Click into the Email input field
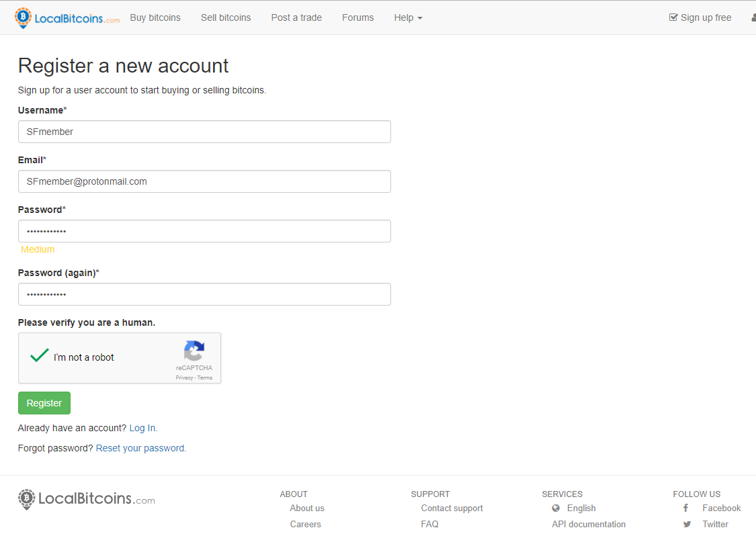This screenshot has width=756, height=534. point(204,181)
